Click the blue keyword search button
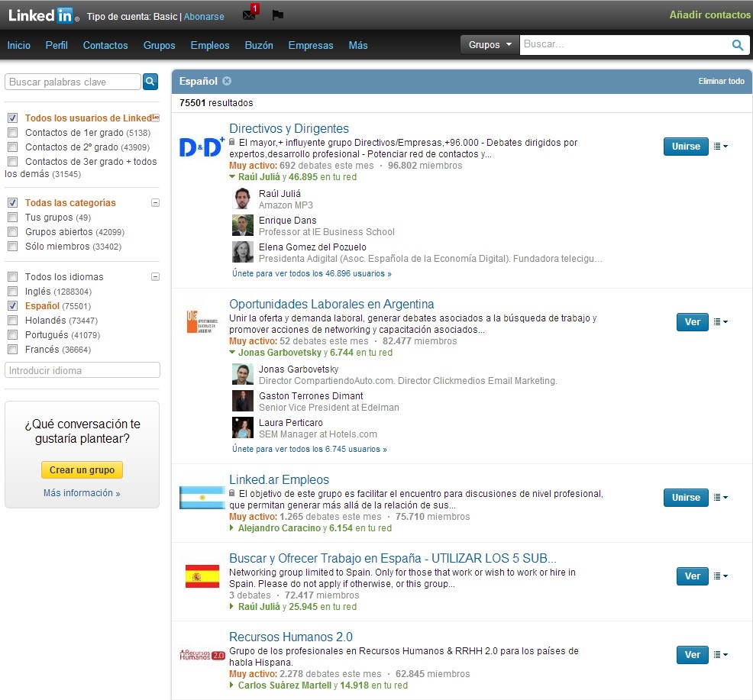Screen dimensions: 753x700 click(x=150, y=82)
